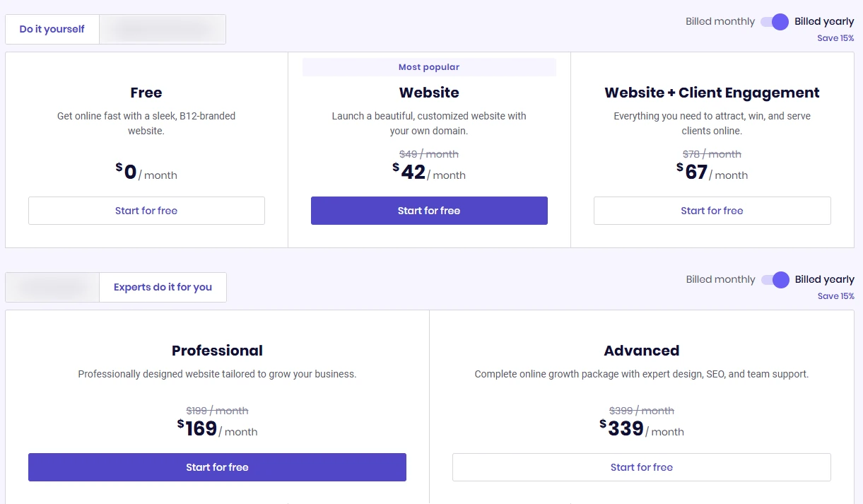
Task: Click 'Save 15%' text in Experts section
Action: click(835, 296)
